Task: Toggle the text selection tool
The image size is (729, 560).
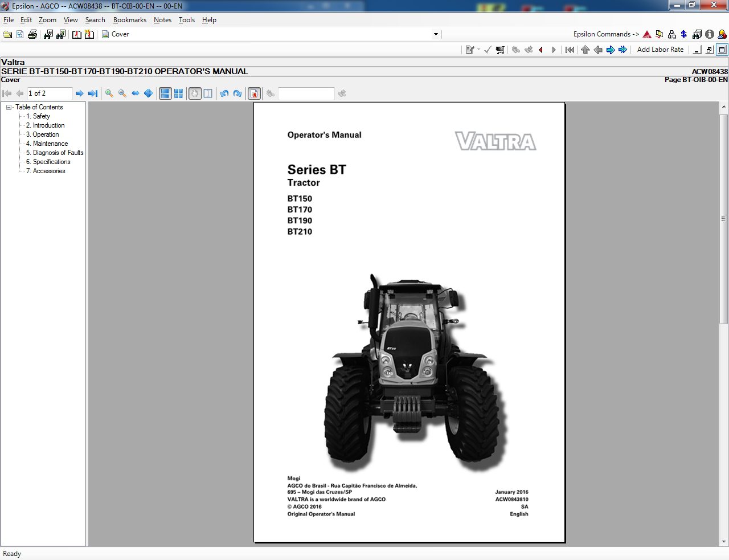Action: [x=208, y=93]
